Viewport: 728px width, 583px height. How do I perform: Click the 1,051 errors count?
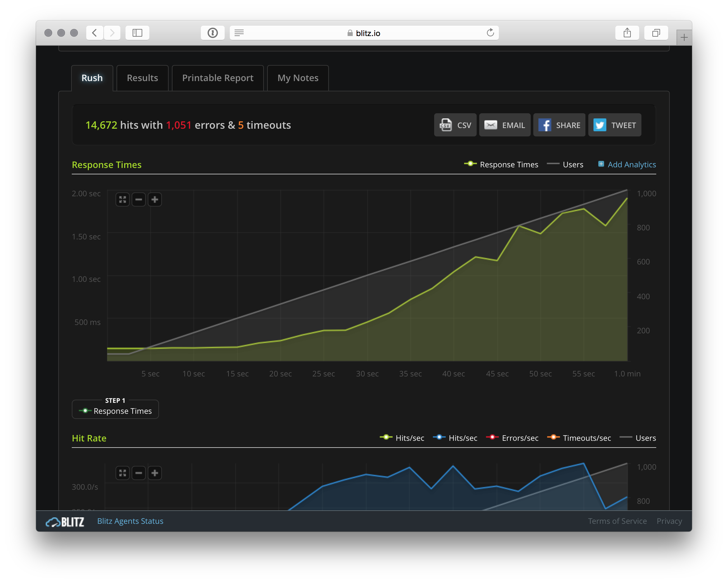click(x=179, y=125)
